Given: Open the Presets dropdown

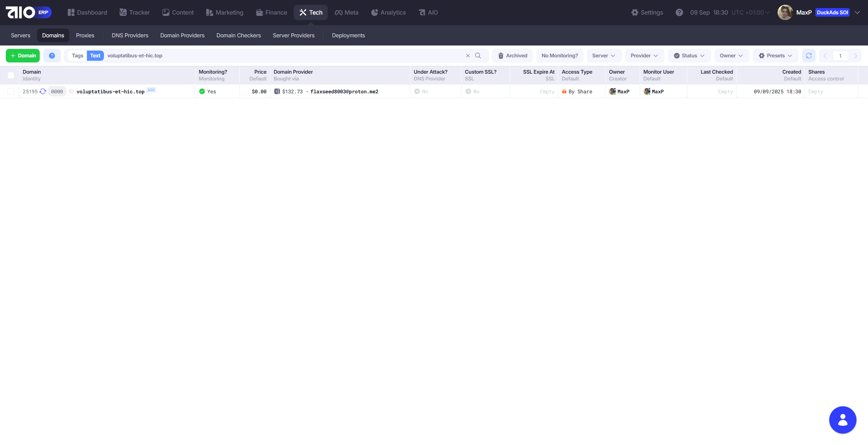Looking at the screenshot, I should point(776,56).
